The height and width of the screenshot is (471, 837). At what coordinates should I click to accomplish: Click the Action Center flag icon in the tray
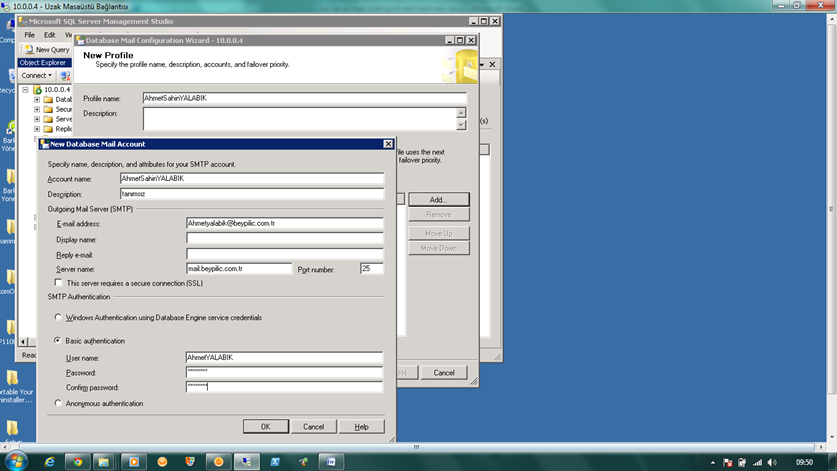point(728,462)
